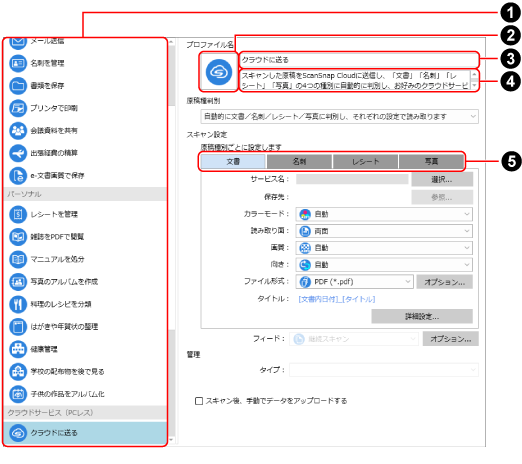Click the [文書内日付]_[タイトル] title link
The width and height of the screenshot is (522, 464).
pos(337,299)
